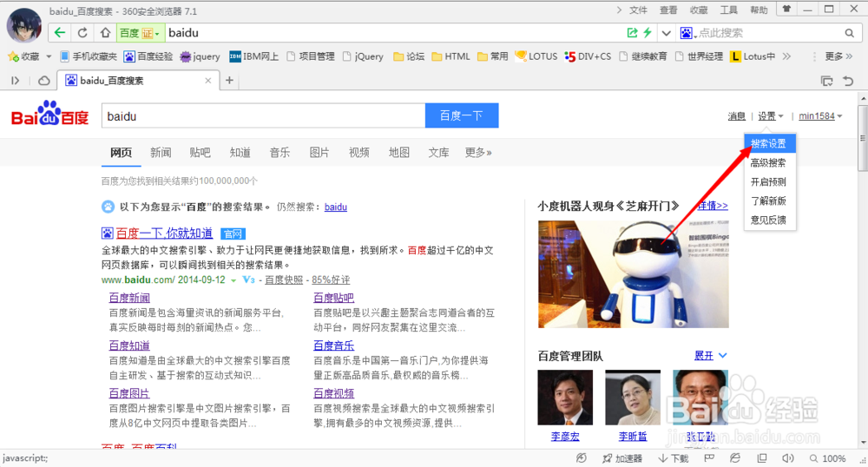
Task: Click the Baidu search input field
Action: coord(263,115)
